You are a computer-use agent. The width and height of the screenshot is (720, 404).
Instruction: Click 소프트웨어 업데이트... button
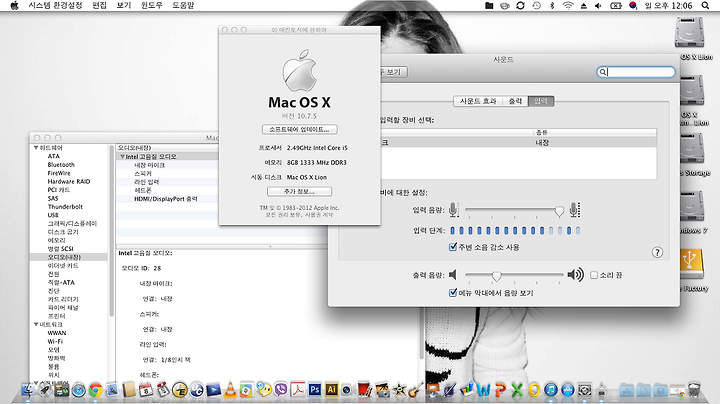click(299, 129)
